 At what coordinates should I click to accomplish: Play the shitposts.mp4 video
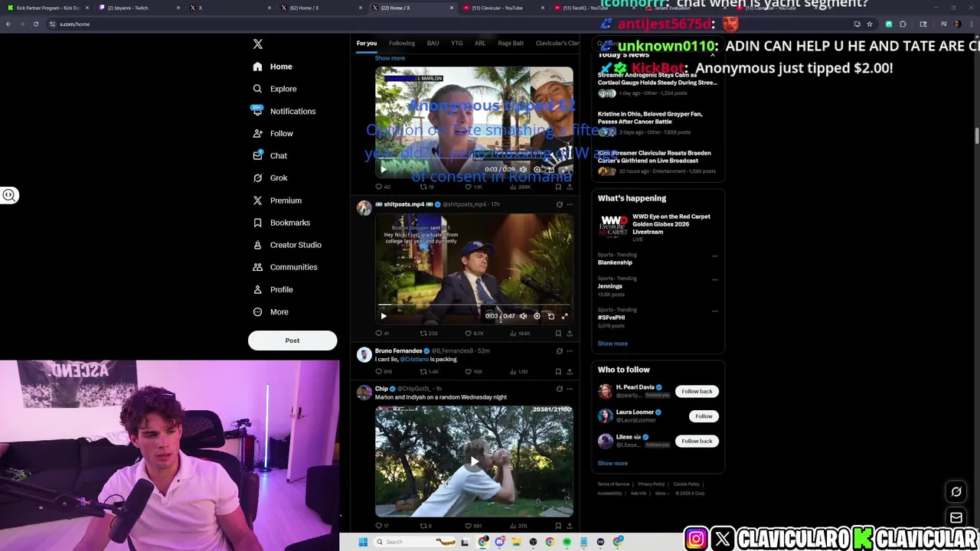(384, 316)
